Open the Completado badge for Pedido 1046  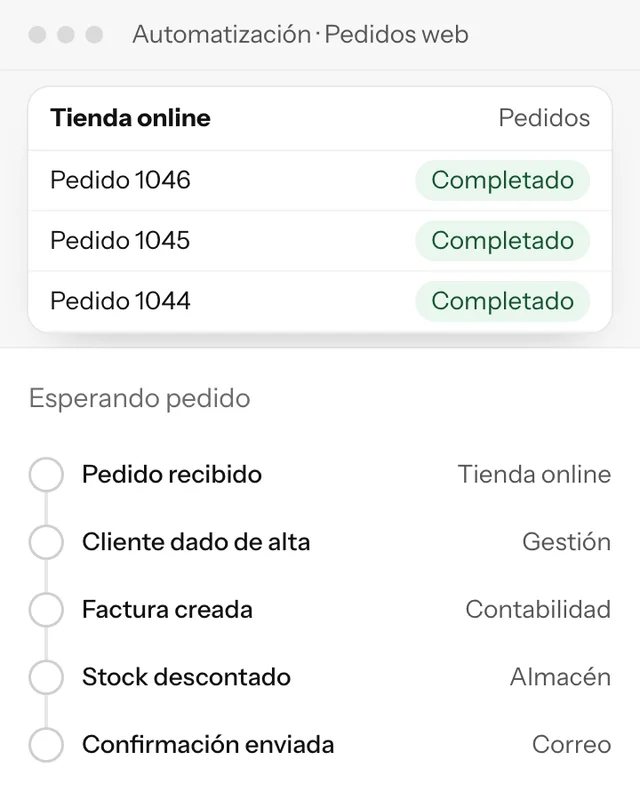pos(503,180)
